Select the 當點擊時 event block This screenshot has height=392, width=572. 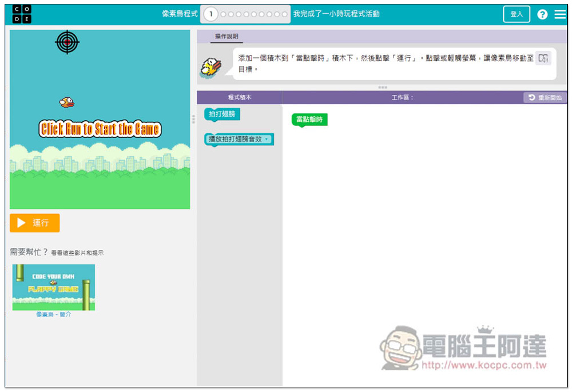click(309, 119)
